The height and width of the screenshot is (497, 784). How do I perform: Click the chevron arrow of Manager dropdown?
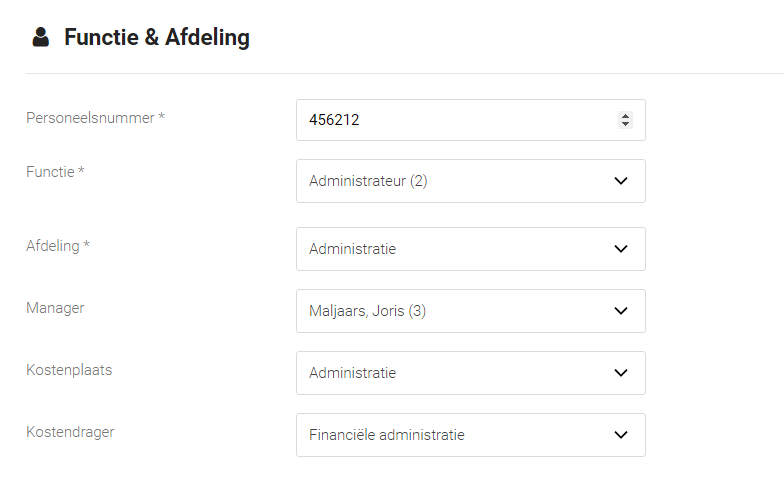tap(620, 311)
